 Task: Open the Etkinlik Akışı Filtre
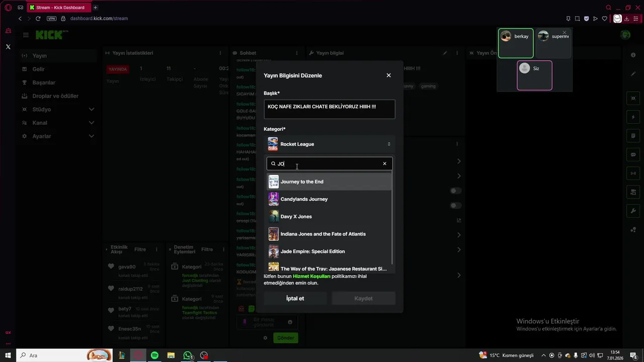[140, 250]
